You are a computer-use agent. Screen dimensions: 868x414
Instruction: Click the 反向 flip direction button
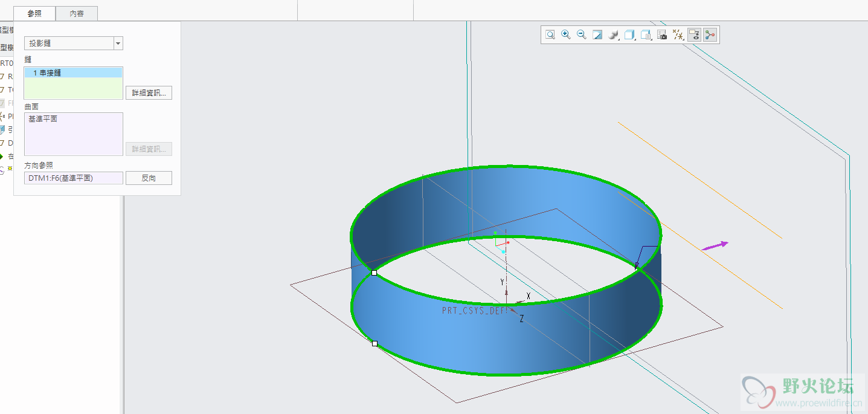point(149,178)
